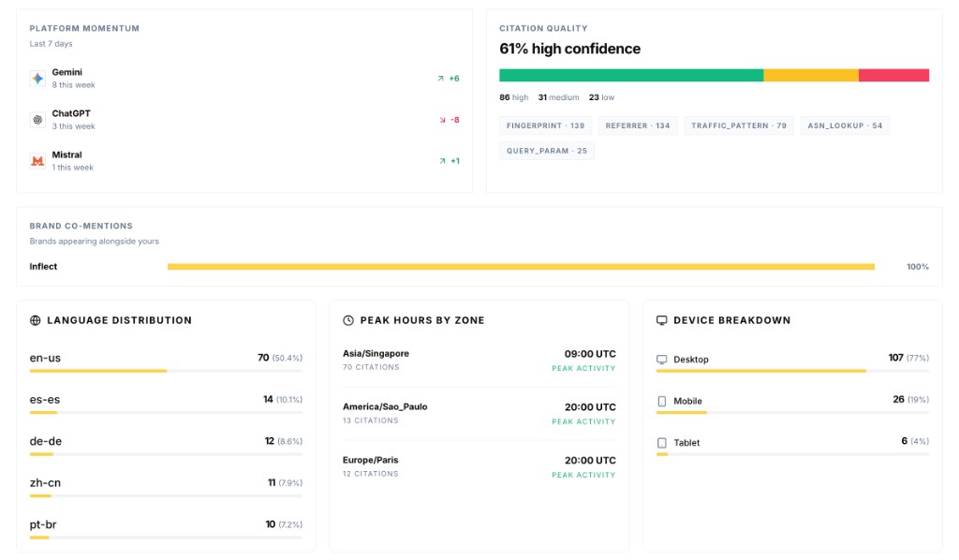Open the TRAFFIC_PATTERN 79 filter

point(735,125)
